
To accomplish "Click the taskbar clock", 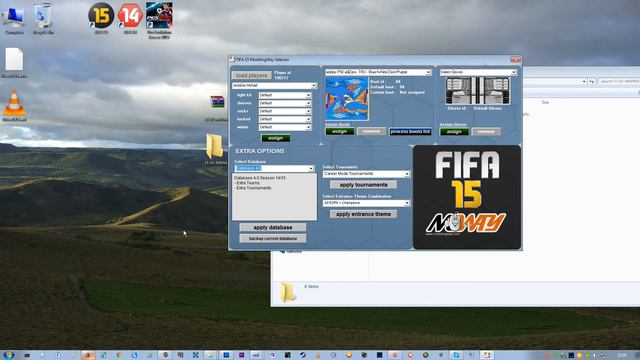I will [x=622, y=356].
